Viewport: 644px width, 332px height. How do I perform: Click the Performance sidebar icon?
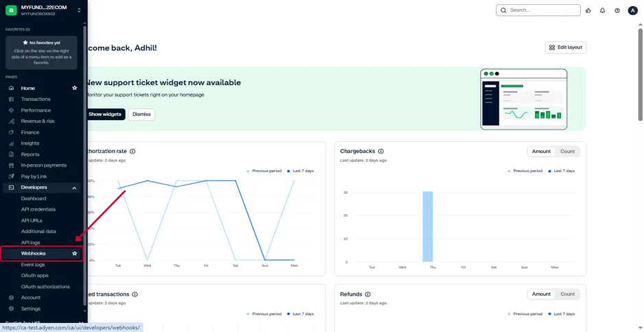click(12, 110)
